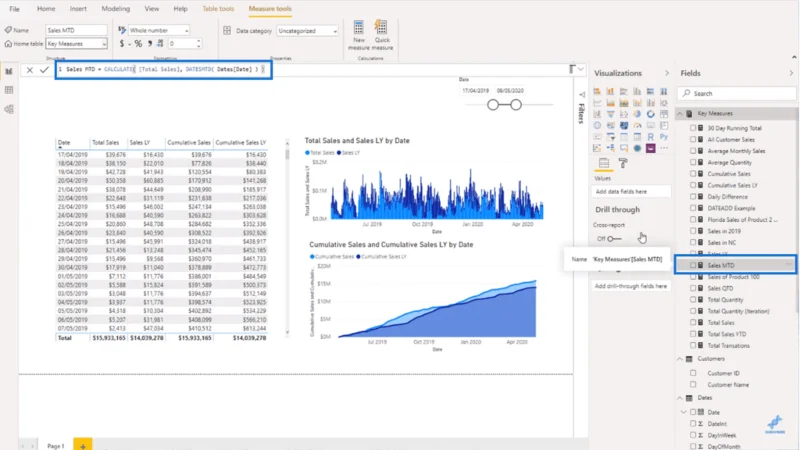Open the View ribbon tab
The height and width of the screenshot is (450, 800).
click(152, 9)
